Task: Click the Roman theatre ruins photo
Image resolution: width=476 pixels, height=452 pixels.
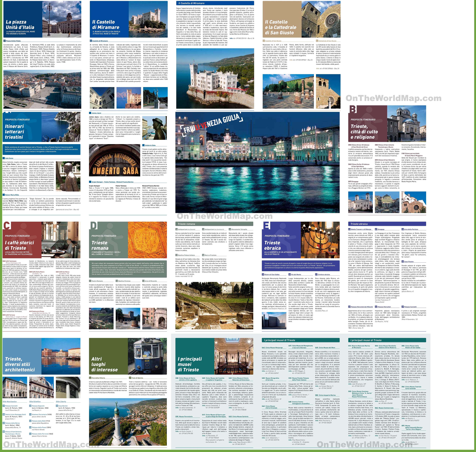Action: pos(214,306)
